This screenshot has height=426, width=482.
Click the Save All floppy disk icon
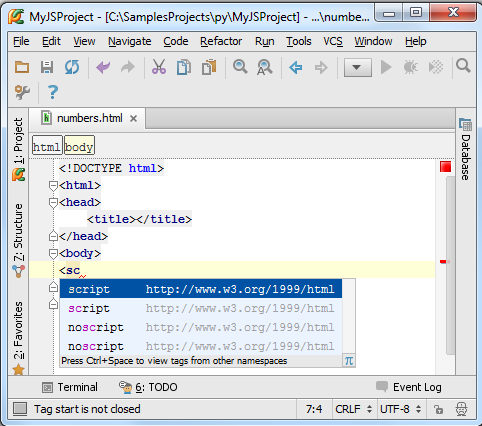click(47, 67)
